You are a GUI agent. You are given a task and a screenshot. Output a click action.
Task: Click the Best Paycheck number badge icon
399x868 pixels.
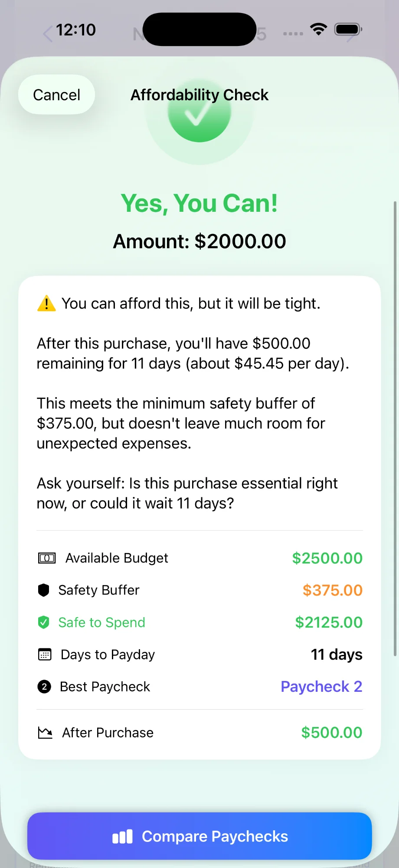pyautogui.click(x=44, y=686)
